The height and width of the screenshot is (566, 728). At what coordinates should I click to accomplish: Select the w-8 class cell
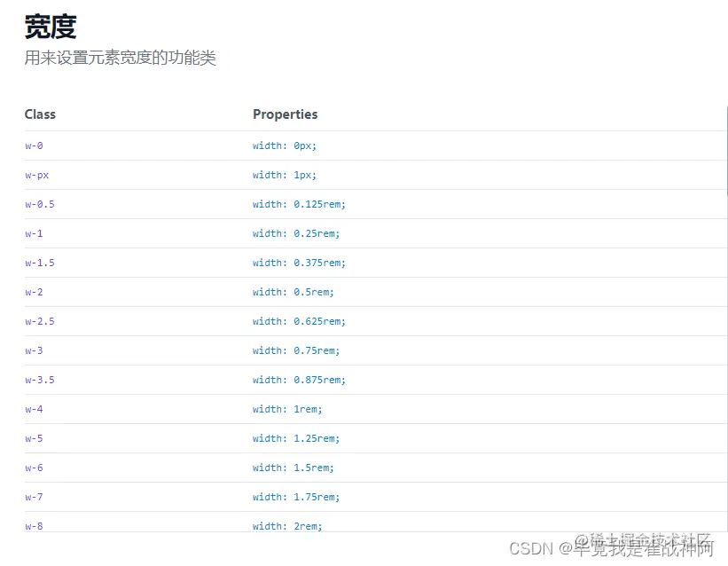[34, 526]
